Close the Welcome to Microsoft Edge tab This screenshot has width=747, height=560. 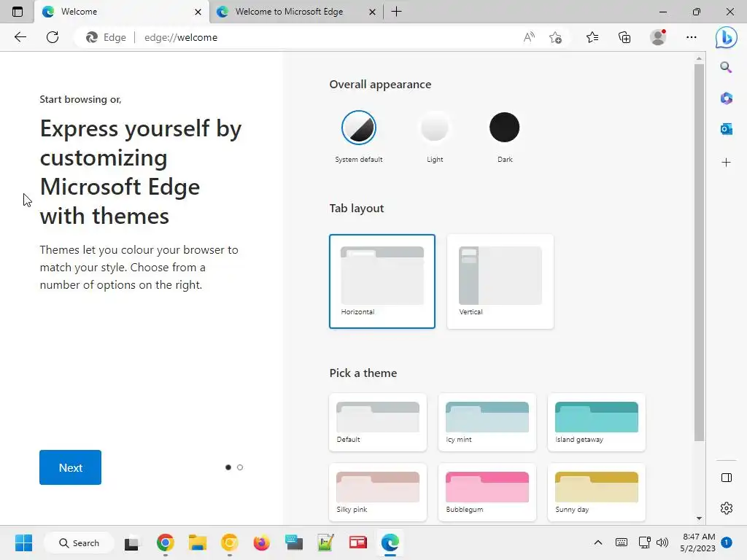[x=373, y=12]
